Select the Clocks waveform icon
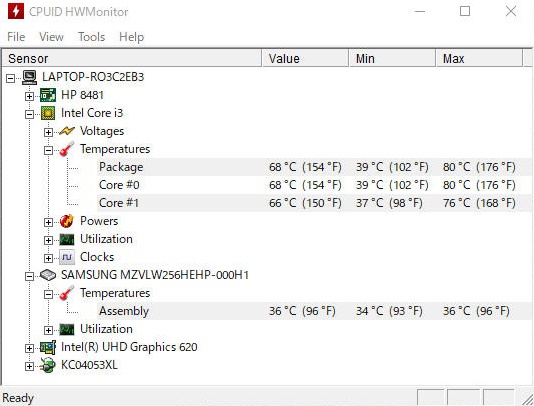 pos(67,257)
